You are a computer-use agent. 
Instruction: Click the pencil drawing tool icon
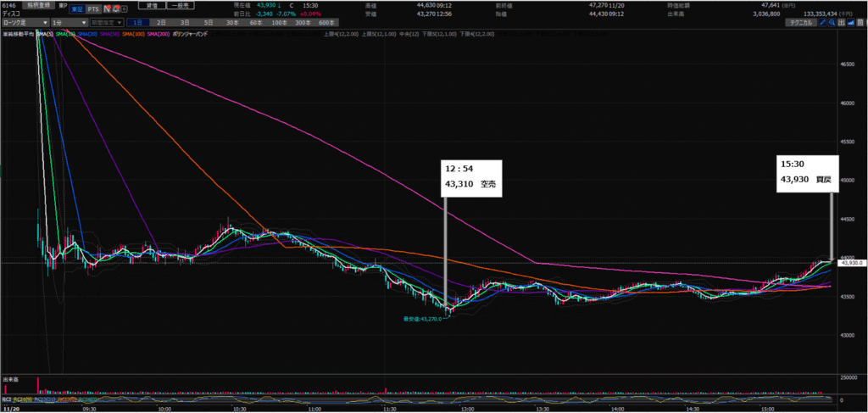click(x=822, y=21)
